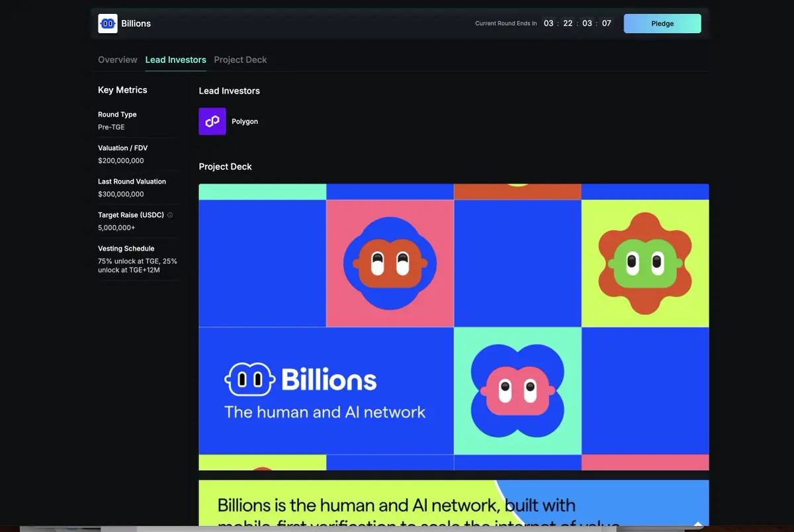Click the Billions project name in header
This screenshot has width=794, height=532.
136,23
